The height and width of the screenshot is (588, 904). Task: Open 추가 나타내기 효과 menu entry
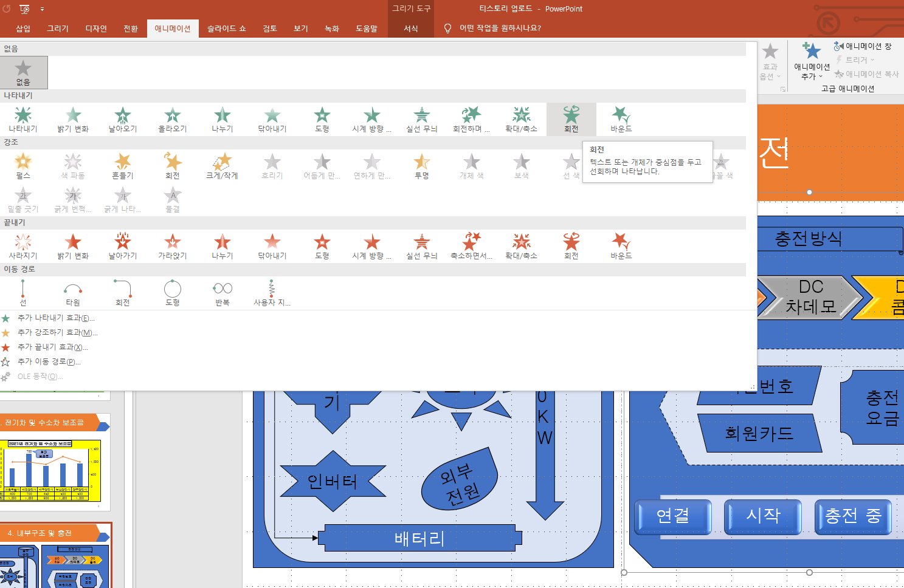coord(56,318)
